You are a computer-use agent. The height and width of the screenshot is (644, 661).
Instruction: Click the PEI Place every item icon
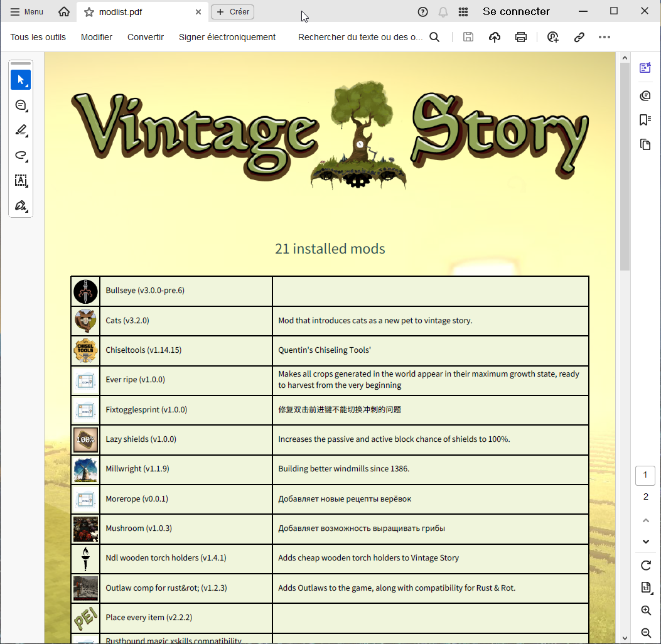85,618
